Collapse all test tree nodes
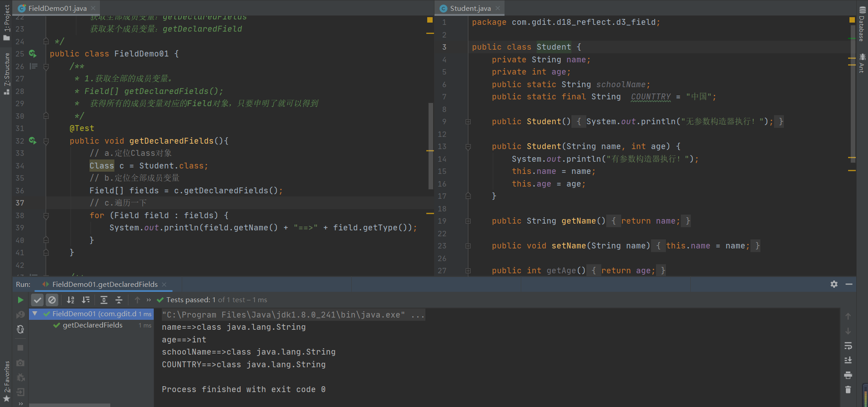The height and width of the screenshot is (407, 868). (118, 300)
